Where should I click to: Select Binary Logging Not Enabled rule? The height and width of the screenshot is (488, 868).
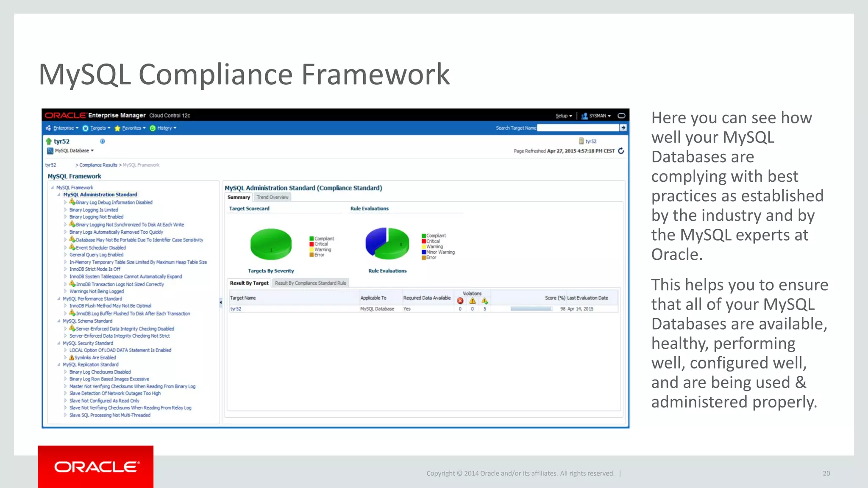tap(96, 217)
